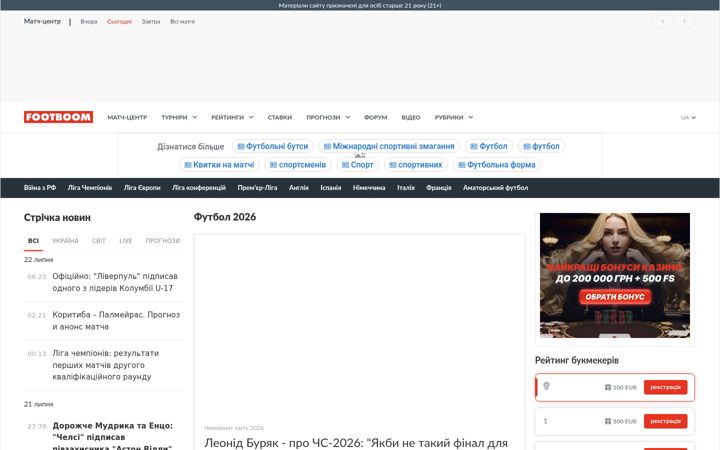Open lowercase футбол suggestion chip
720x450 pixels.
(541, 146)
